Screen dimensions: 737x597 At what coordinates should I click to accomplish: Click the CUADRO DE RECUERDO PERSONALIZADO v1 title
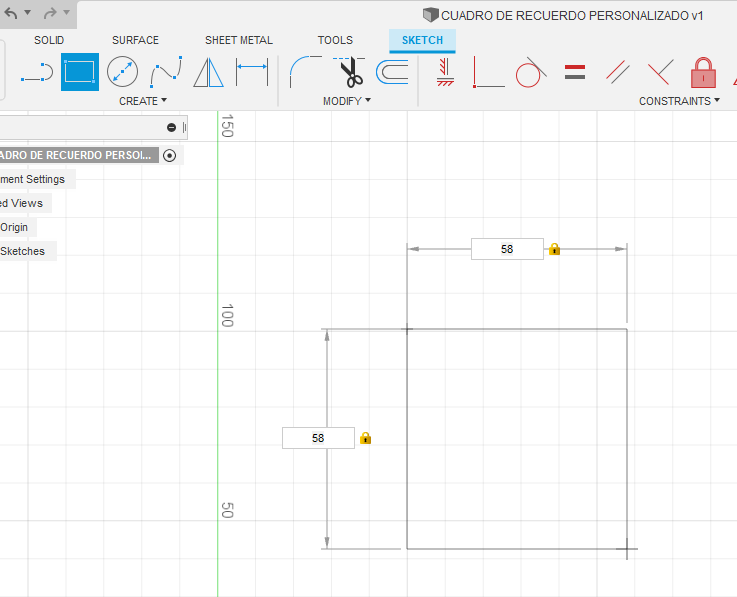pyautogui.click(x=572, y=16)
